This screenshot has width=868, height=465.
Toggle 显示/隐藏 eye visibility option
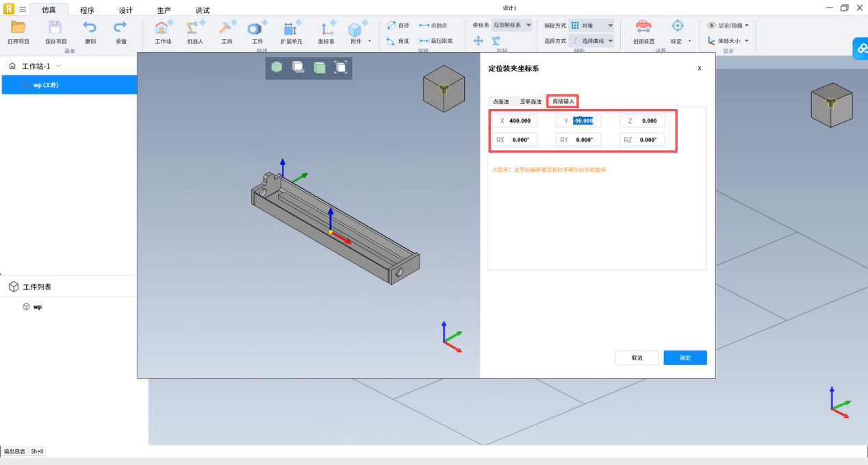pos(727,25)
